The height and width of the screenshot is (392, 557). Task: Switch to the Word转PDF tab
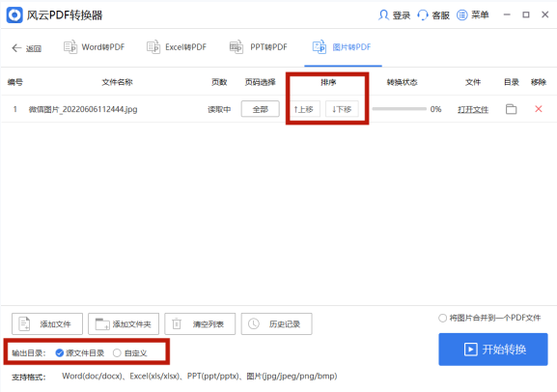click(x=95, y=47)
